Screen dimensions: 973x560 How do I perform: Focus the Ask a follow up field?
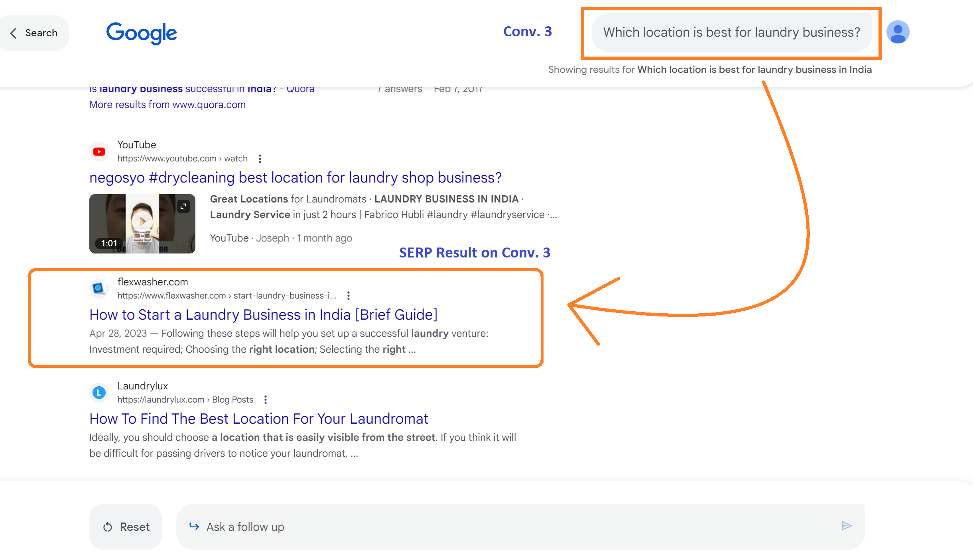click(520, 527)
